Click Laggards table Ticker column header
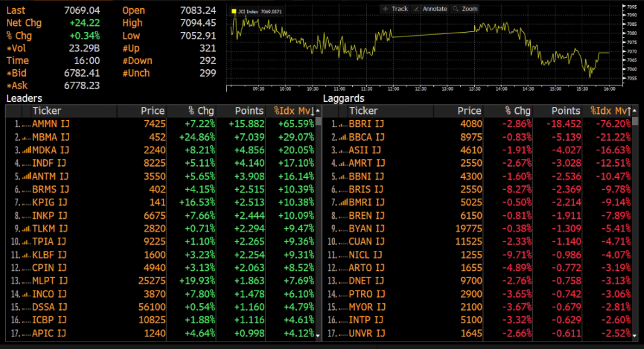 364,111
